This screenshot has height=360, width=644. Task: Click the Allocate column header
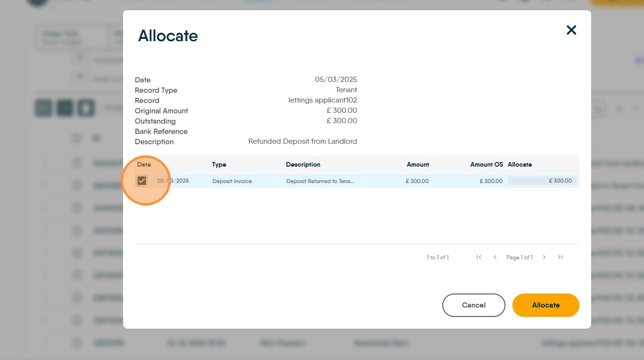(x=520, y=165)
